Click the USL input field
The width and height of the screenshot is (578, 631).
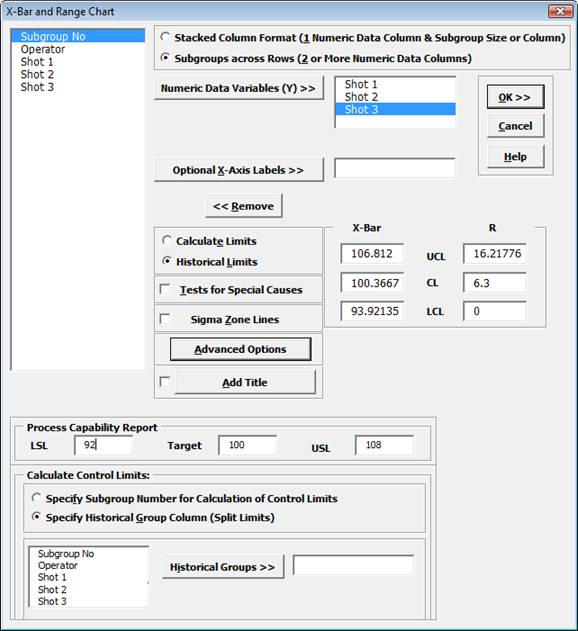pyautogui.click(x=384, y=445)
